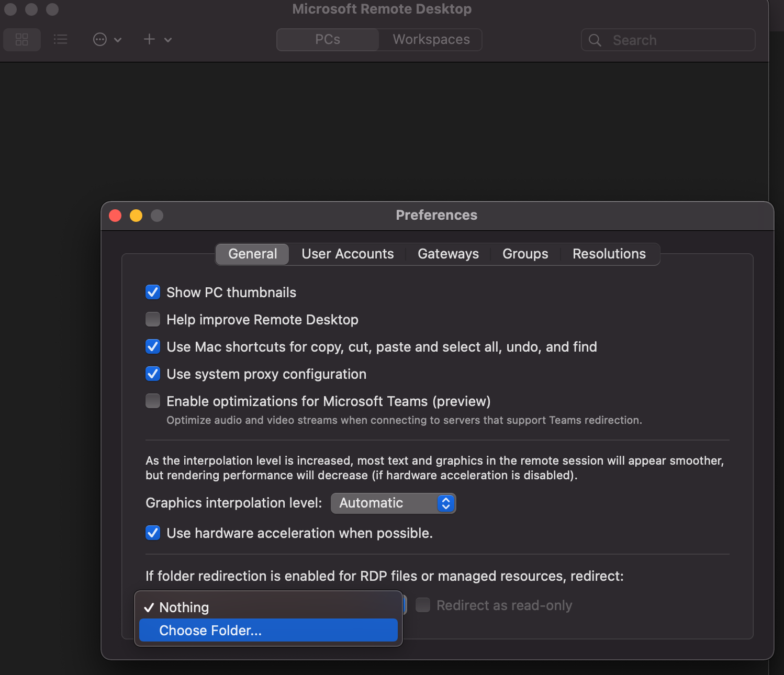Switch to list view of PCs
This screenshot has height=675, width=784.
tap(60, 39)
